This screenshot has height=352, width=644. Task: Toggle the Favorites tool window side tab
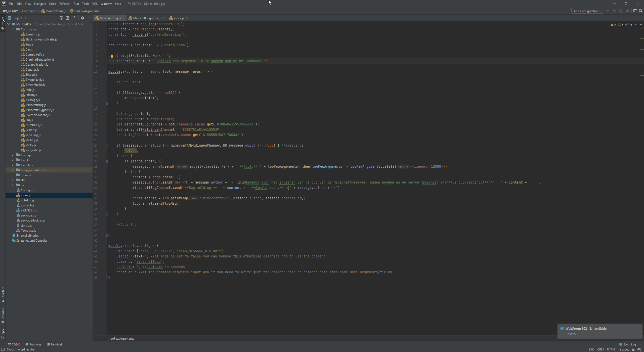(x=3, y=316)
